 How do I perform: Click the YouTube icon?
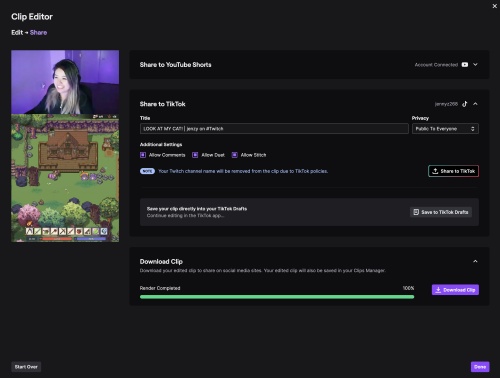pyautogui.click(x=465, y=65)
